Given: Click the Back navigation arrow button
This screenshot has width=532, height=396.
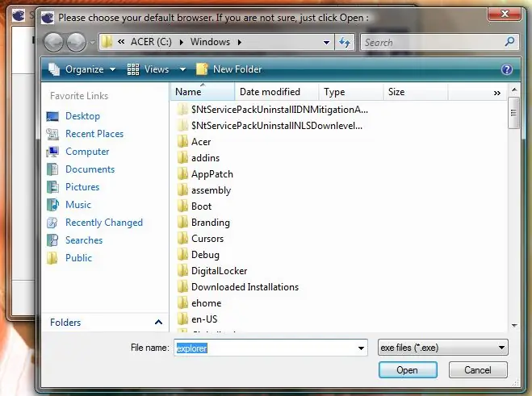Looking at the screenshot, I should click(x=53, y=43).
